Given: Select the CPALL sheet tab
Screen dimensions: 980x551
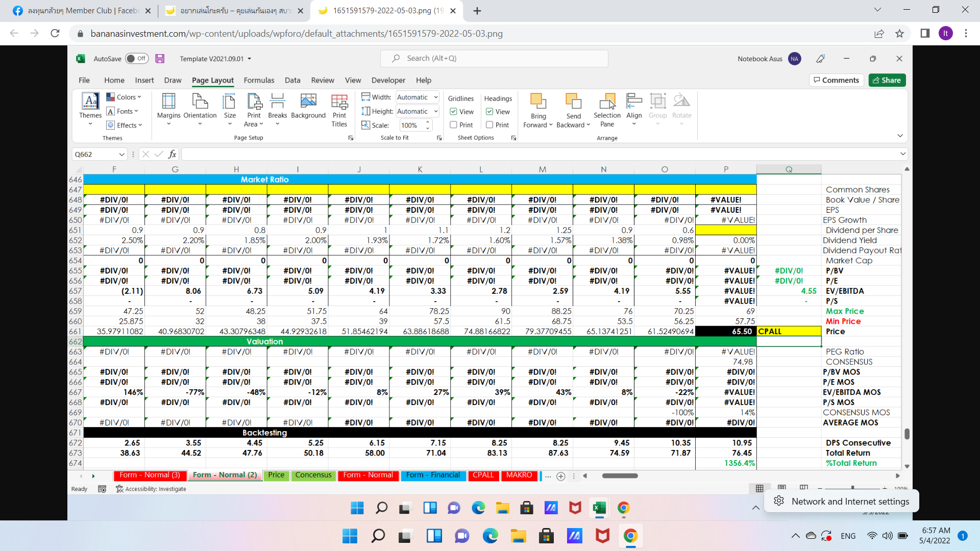Looking at the screenshot, I should [483, 475].
